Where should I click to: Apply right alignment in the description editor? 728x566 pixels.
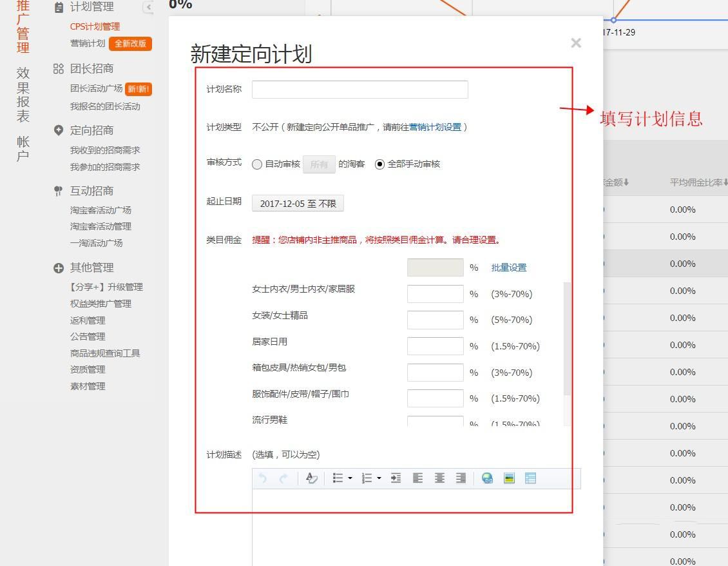[460, 478]
